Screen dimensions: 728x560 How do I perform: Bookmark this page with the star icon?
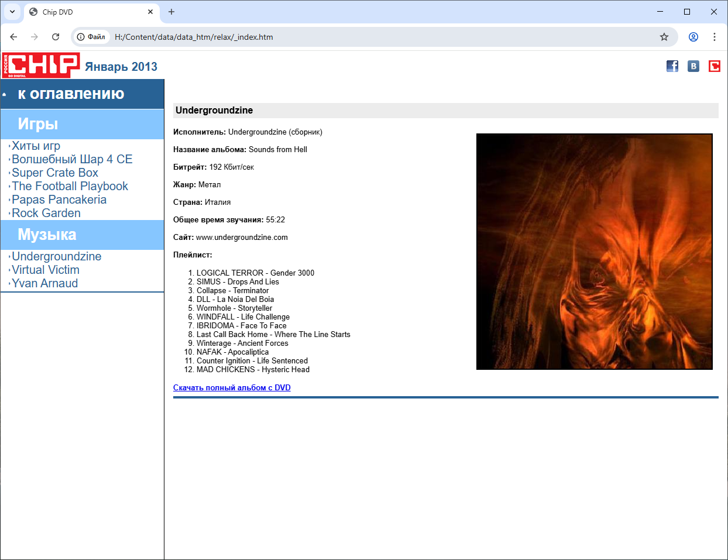tap(664, 37)
